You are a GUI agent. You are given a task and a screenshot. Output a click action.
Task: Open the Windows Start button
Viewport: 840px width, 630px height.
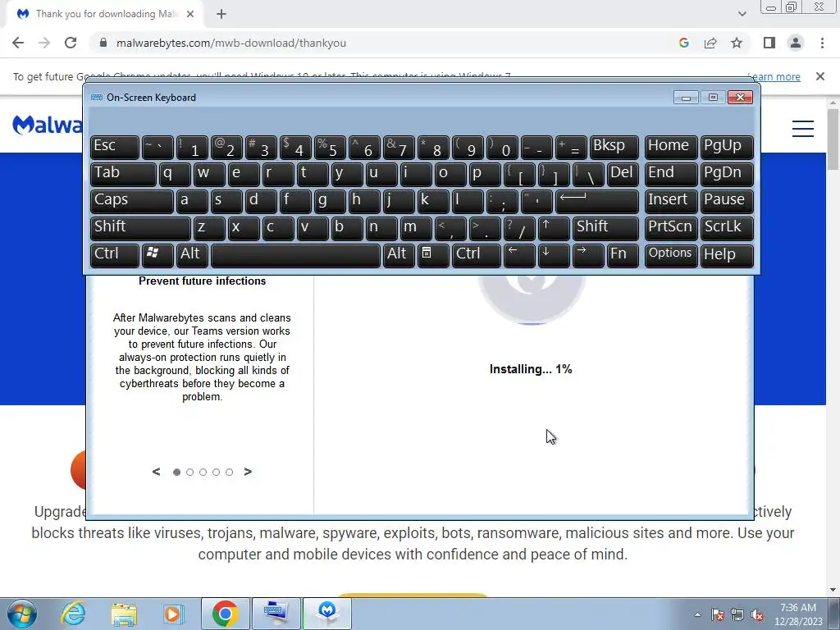(x=22, y=614)
